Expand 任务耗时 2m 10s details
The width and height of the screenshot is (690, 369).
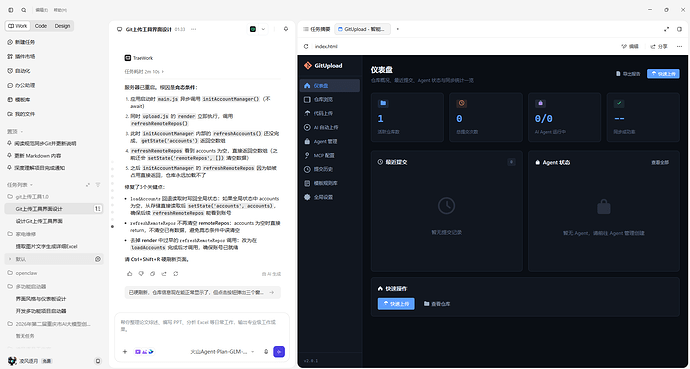[144, 71]
